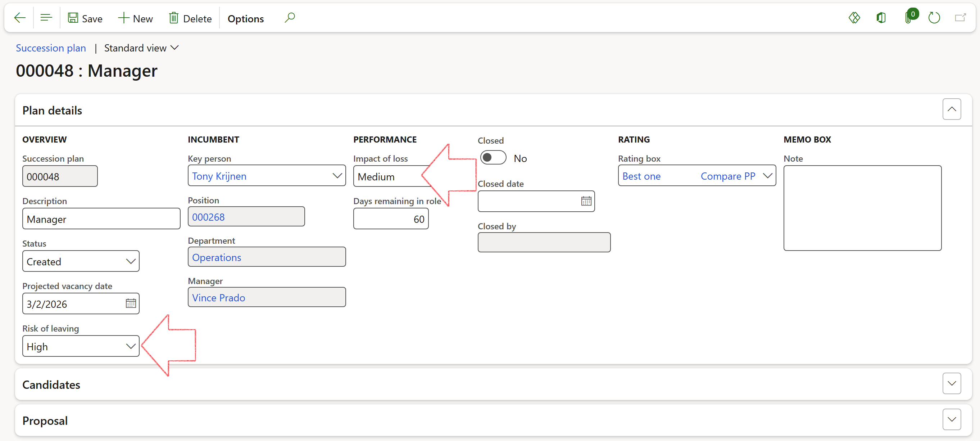980x441 pixels.
Task: Expand the Candidates section
Action: [952, 383]
